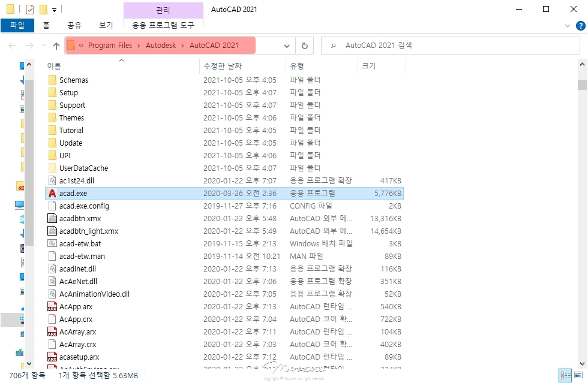Click the 14,654KB size cell
The height and width of the screenshot is (383, 588).
386,231
